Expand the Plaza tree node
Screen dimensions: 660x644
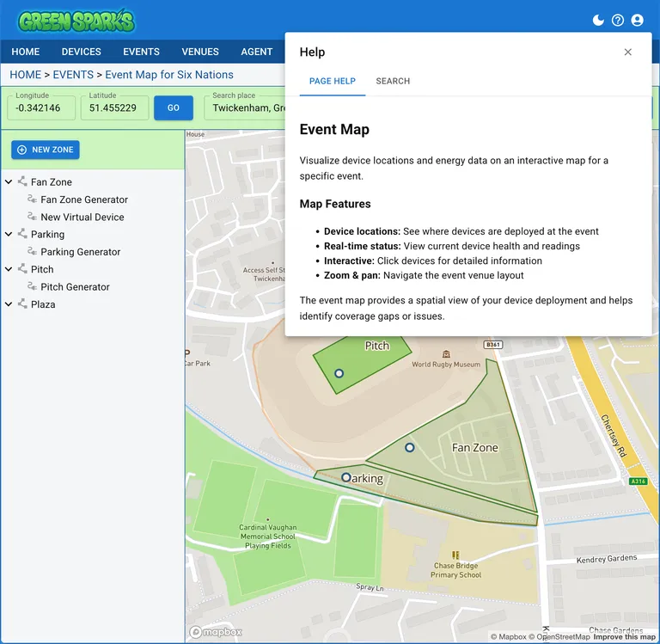9,304
